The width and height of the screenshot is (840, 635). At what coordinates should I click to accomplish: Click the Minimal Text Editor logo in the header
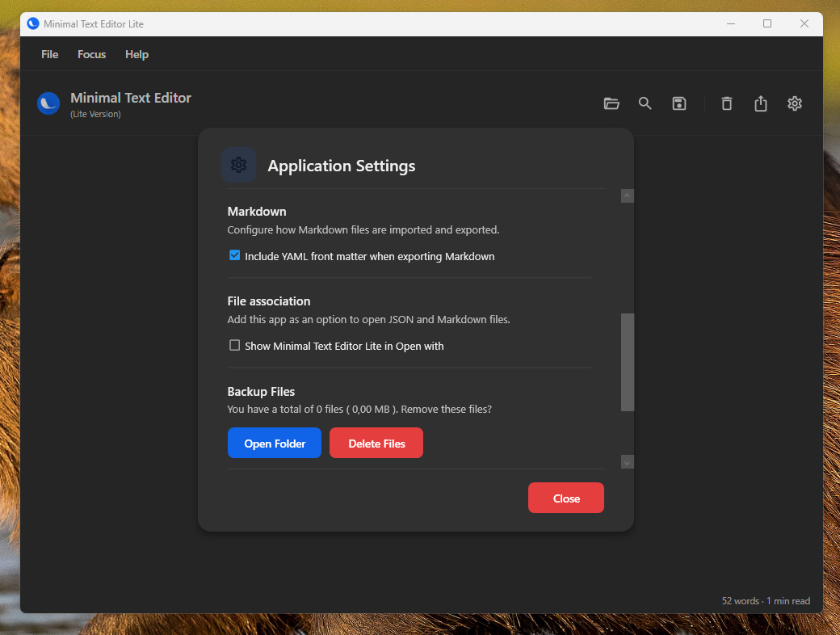click(x=48, y=103)
